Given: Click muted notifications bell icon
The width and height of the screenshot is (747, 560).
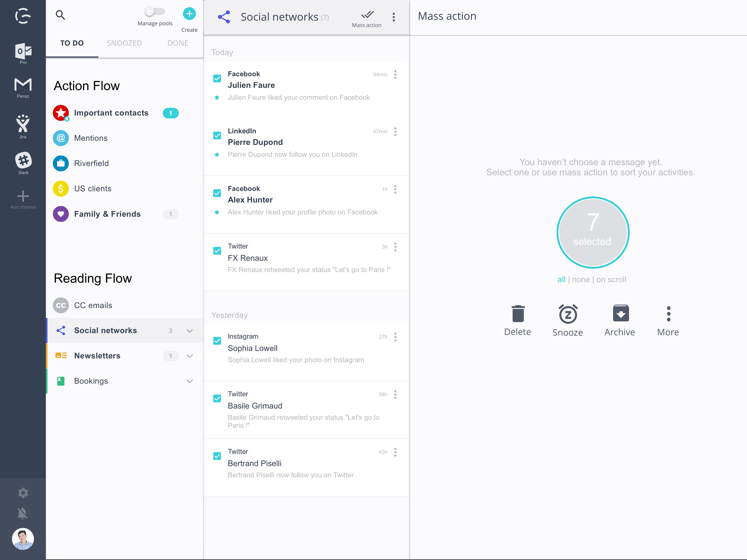Looking at the screenshot, I should click(23, 513).
